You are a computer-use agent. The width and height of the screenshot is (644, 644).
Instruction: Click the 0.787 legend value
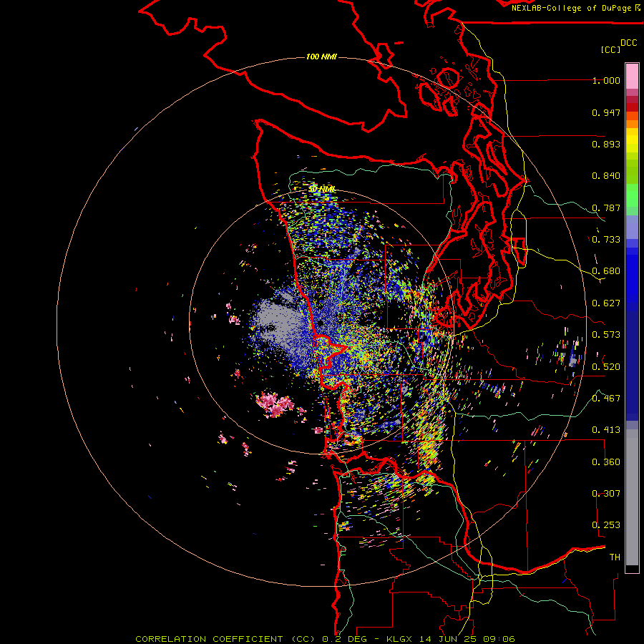click(x=606, y=208)
